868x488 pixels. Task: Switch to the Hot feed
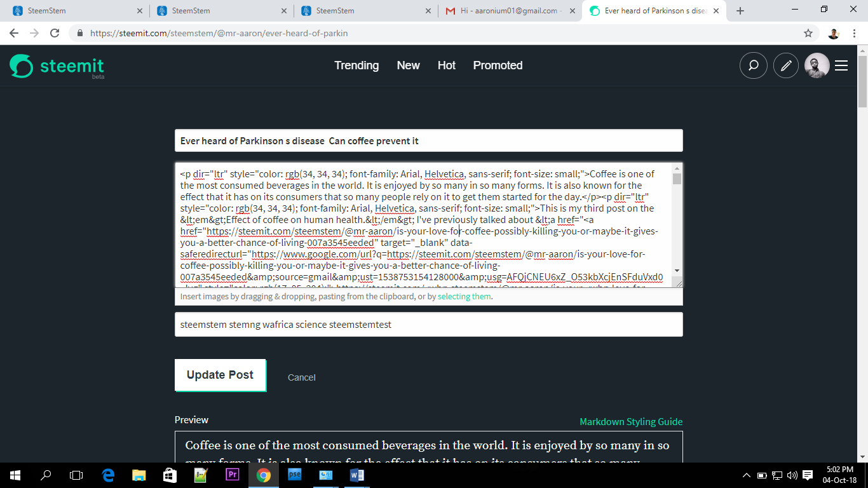click(x=447, y=65)
